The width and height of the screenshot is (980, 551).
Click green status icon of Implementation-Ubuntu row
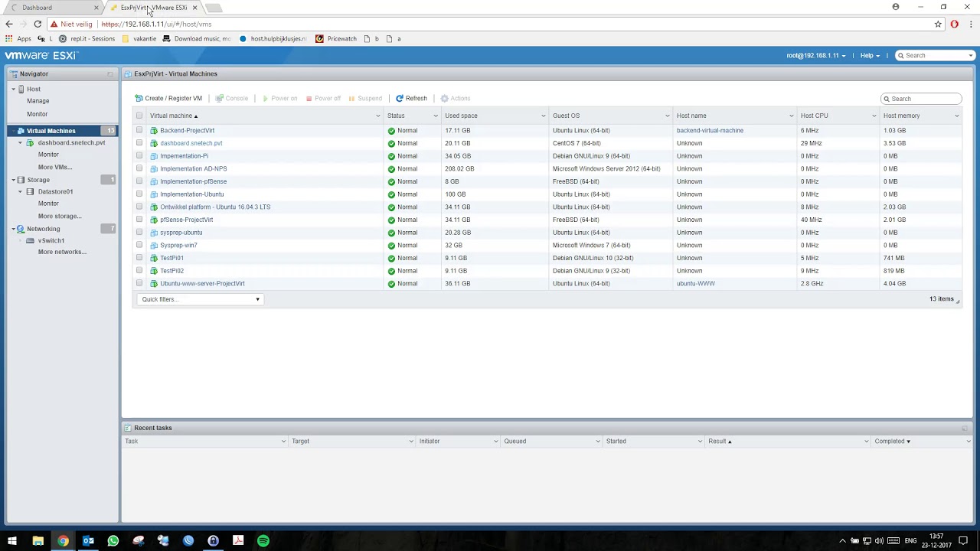pos(391,194)
